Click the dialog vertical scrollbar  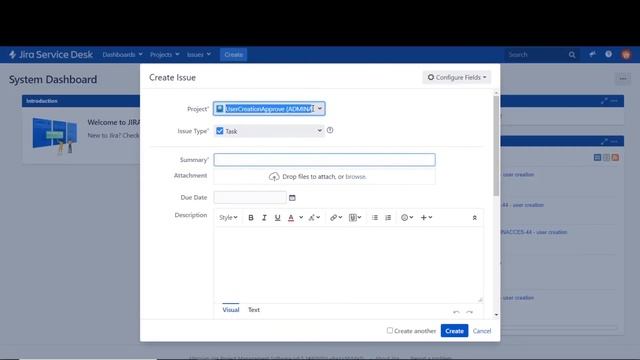coord(496,146)
